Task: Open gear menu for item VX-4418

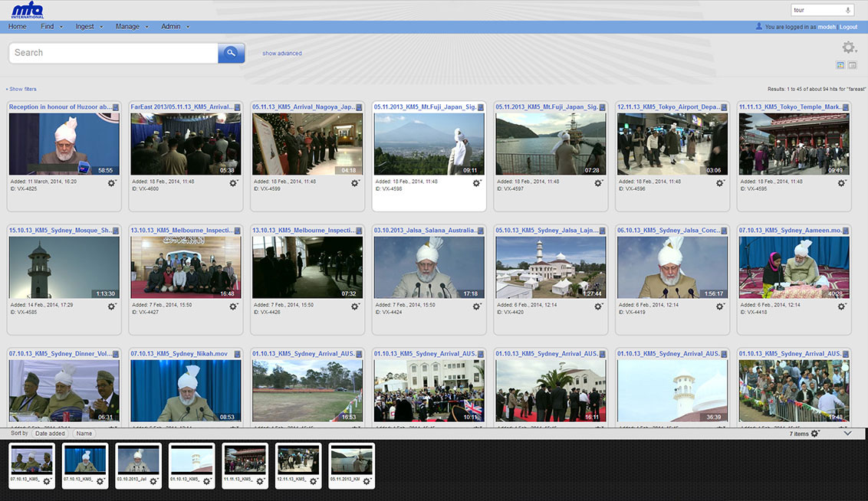Action: click(x=842, y=306)
